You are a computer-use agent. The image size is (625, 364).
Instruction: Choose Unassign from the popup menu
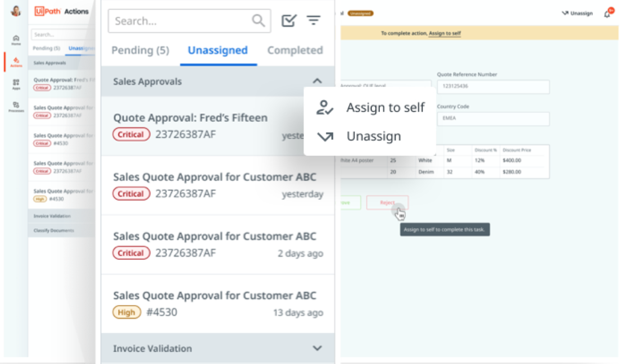point(373,136)
